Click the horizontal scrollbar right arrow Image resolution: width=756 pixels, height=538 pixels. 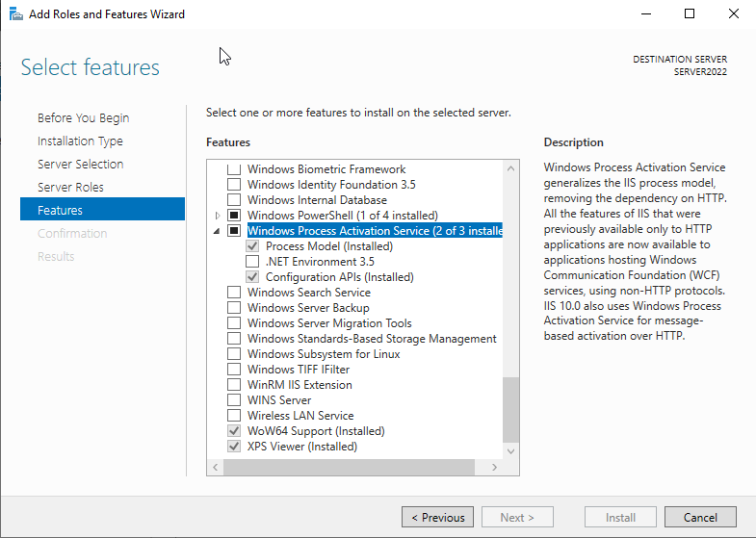495,467
